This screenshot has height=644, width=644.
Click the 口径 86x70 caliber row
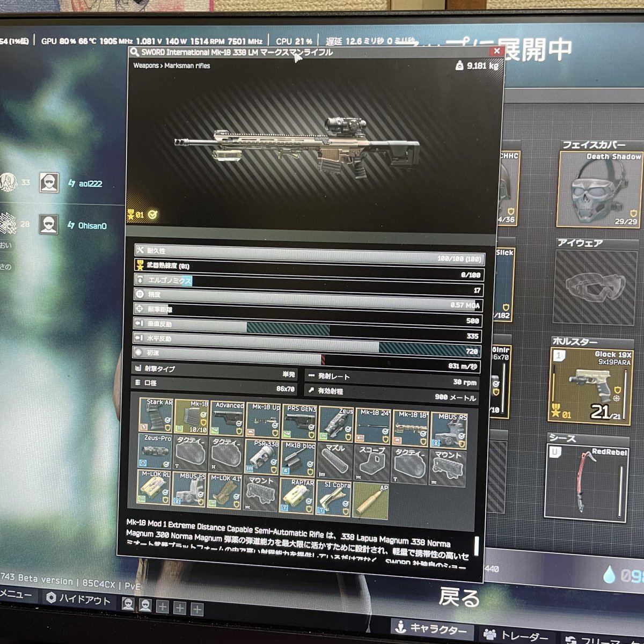215,386
